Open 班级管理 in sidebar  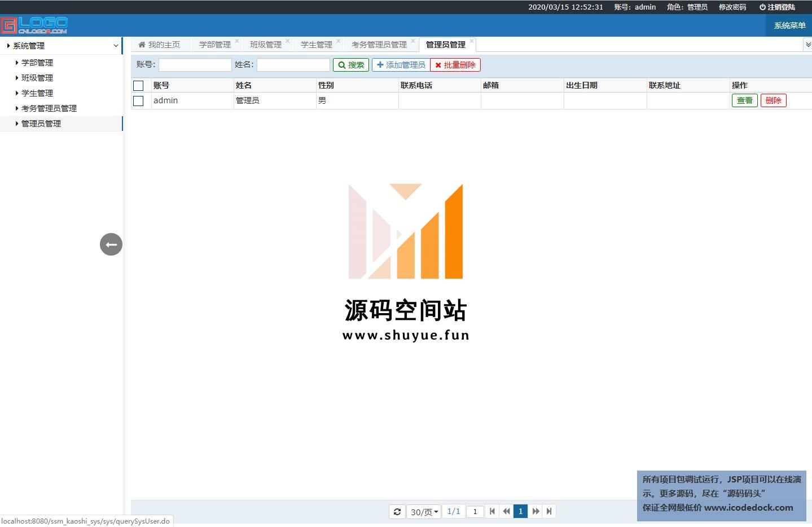tap(37, 78)
